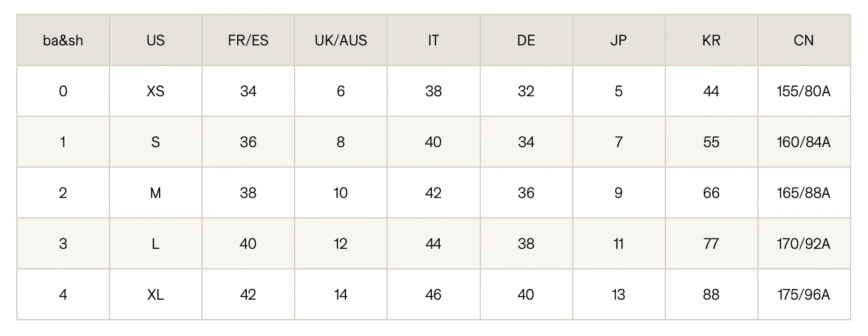
Task: Select the DE column header
Action: [526, 41]
